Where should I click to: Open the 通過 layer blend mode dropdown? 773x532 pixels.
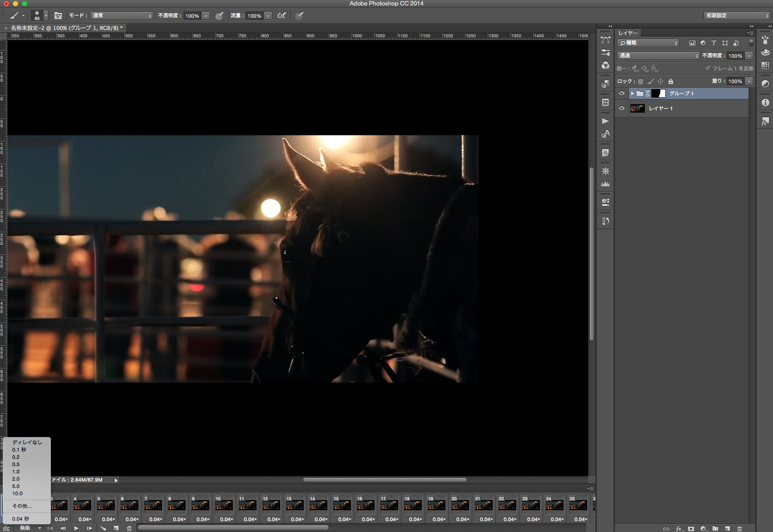click(659, 55)
